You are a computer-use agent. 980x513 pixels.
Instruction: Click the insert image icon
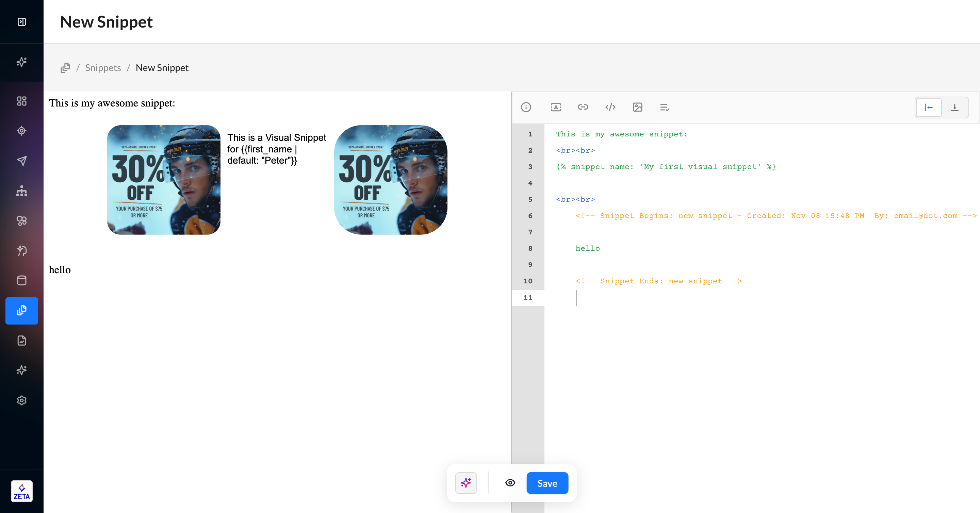tap(637, 107)
